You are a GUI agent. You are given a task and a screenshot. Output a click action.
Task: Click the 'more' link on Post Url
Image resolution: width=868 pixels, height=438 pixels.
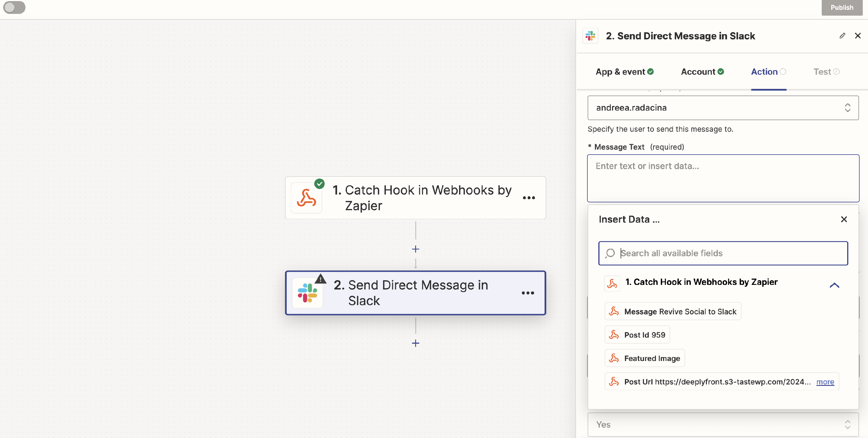pyautogui.click(x=825, y=382)
